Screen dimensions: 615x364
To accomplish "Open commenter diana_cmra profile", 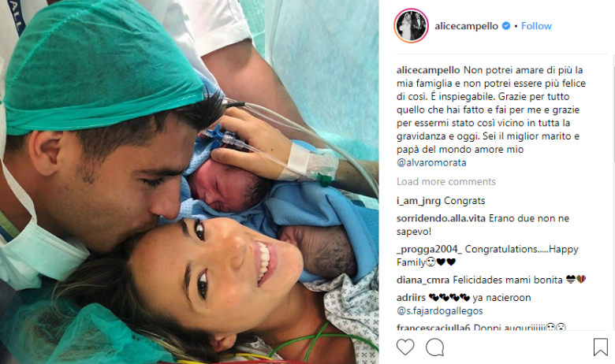I will pyautogui.click(x=423, y=280).
